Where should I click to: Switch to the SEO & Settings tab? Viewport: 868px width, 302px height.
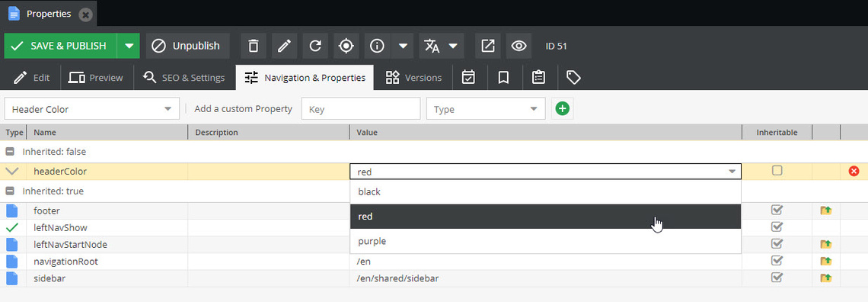coord(183,78)
